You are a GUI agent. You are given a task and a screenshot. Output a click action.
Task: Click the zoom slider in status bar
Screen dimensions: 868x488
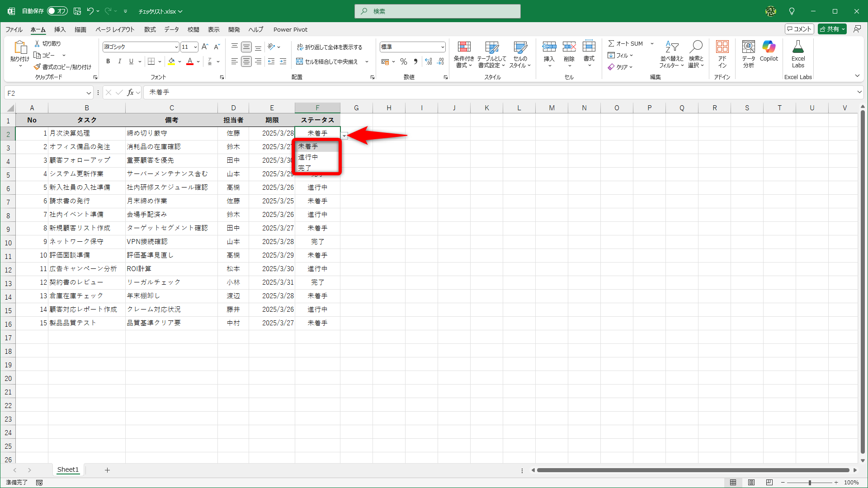(809, 483)
